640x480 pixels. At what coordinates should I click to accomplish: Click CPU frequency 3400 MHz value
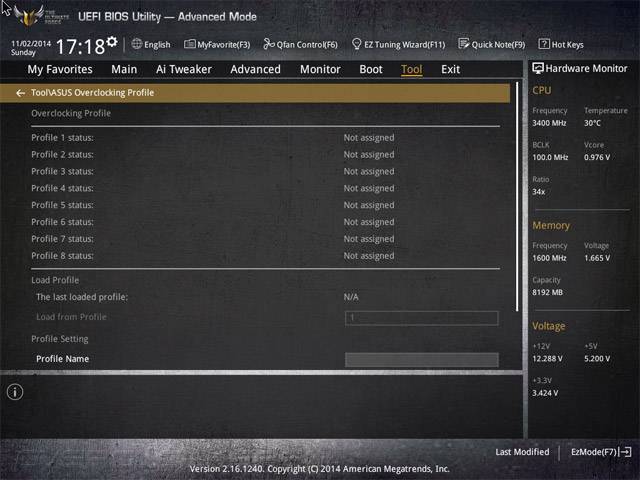point(549,123)
